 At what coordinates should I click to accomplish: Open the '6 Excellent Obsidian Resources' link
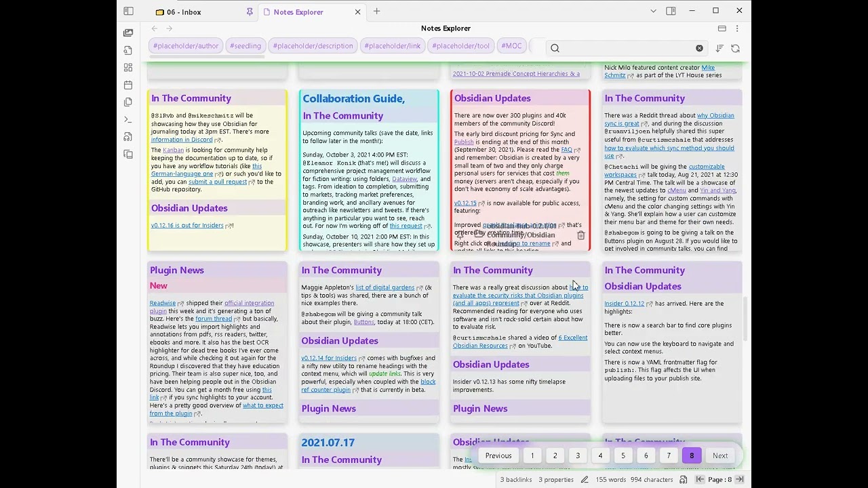(x=520, y=342)
